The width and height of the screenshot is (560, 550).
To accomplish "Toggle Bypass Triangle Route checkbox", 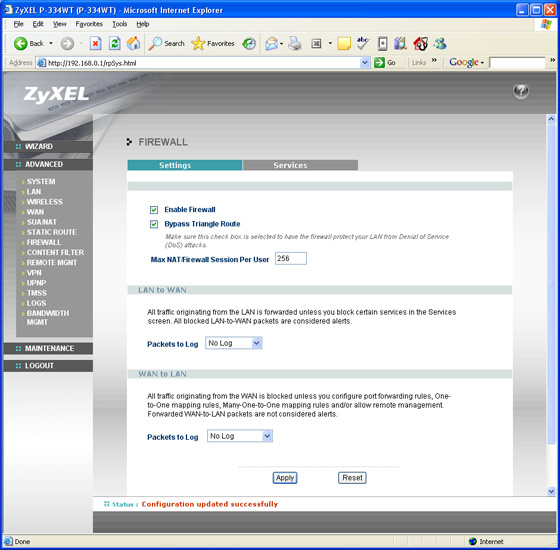I will pos(154,224).
